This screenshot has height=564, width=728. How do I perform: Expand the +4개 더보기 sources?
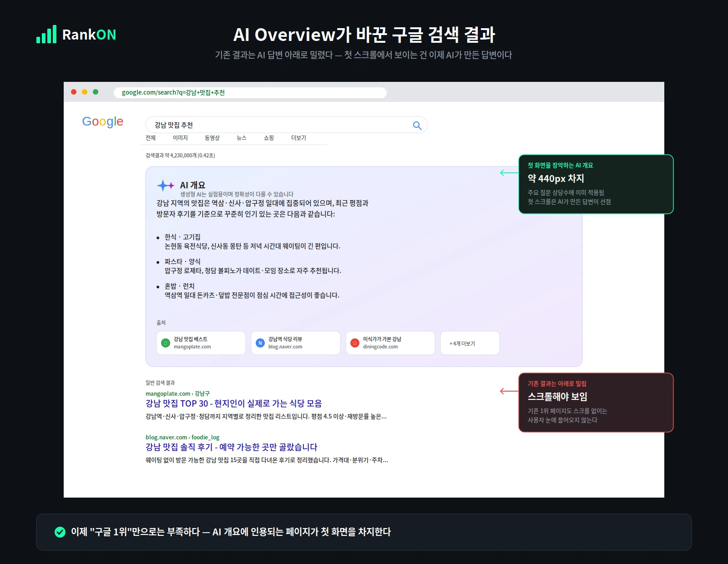(470, 342)
